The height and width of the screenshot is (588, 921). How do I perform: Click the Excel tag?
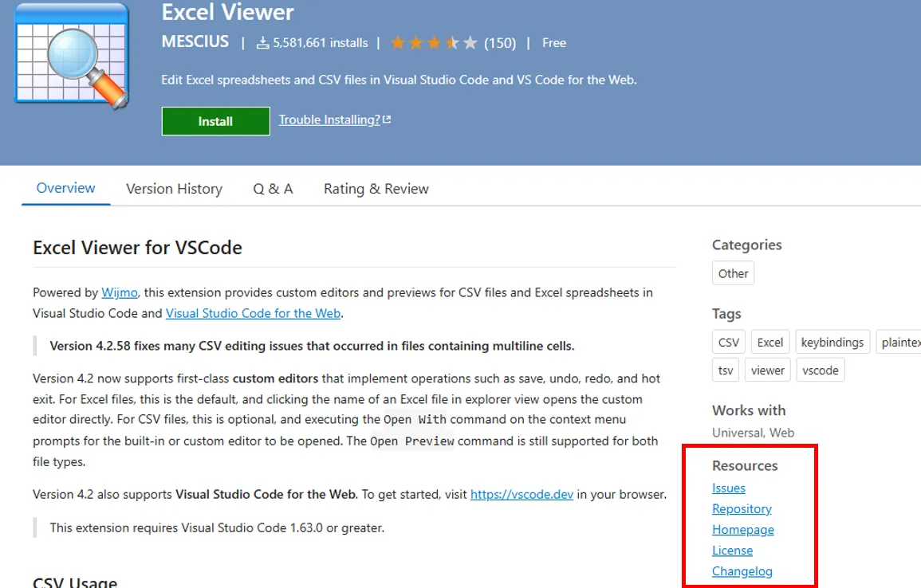point(770,342)
